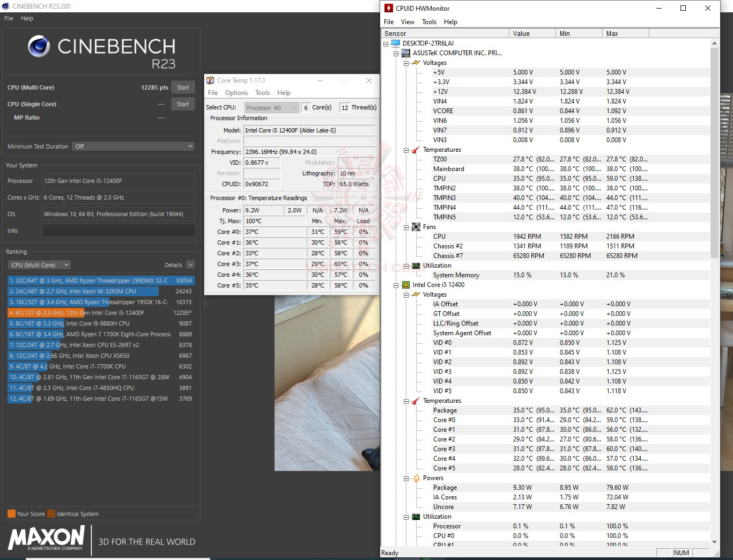Screen dimensions: 733x560
Task: Open the Minimum Test Duration dropdown
Action: coord(134,146)
